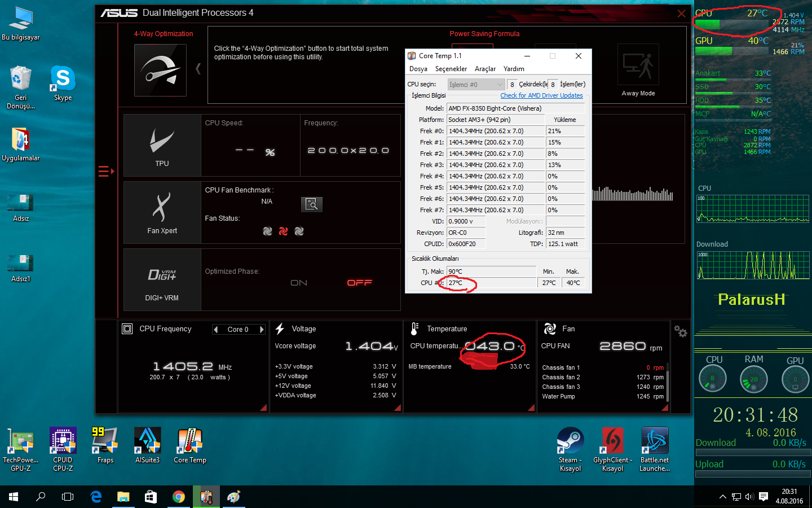Click the Temperature thermometer icon
The height and width of the screenshot is (508, 812).
(x=414, y=329)
